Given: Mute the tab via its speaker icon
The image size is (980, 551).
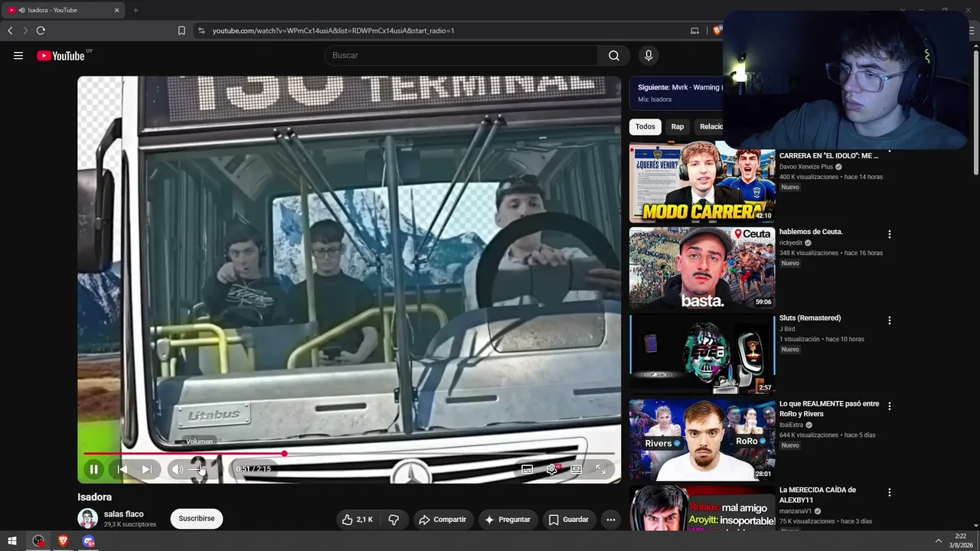Looking at the screenshot, I should tap(21, 10).
